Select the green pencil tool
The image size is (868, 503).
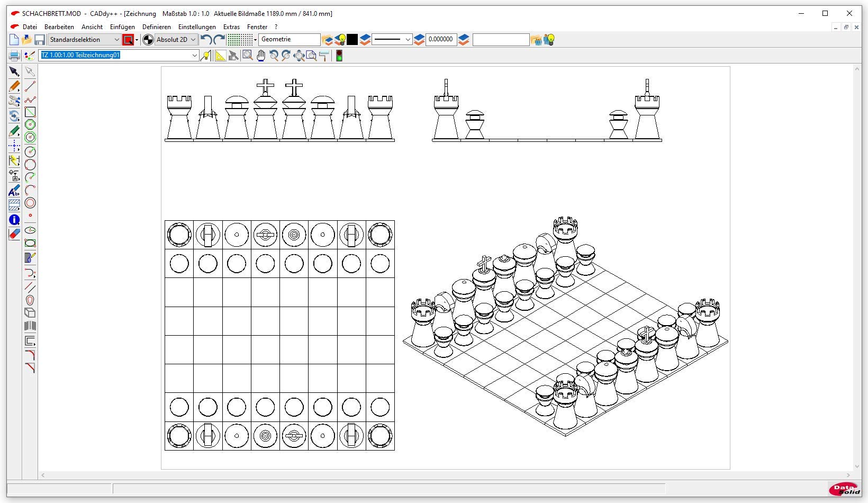[x=14, y=131]
